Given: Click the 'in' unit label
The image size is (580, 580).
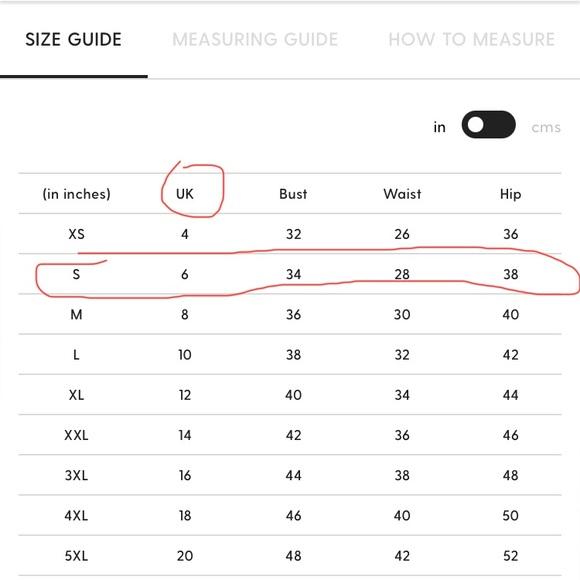Looking at the screenshot, I should click(x=439, y=127).
